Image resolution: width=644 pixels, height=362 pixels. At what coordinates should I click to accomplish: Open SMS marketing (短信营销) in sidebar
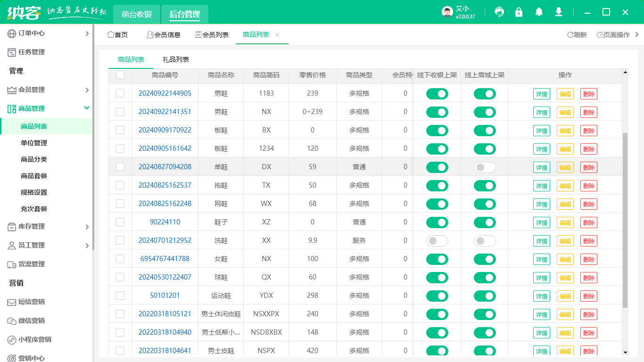click(x=32, y=302)
